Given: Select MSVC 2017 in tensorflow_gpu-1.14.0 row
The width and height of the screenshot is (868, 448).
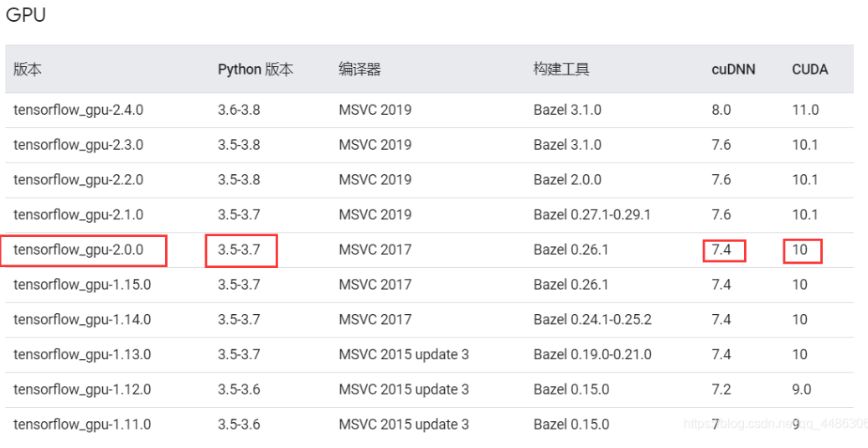Looking at the screenshot, I should coord(375,319).
